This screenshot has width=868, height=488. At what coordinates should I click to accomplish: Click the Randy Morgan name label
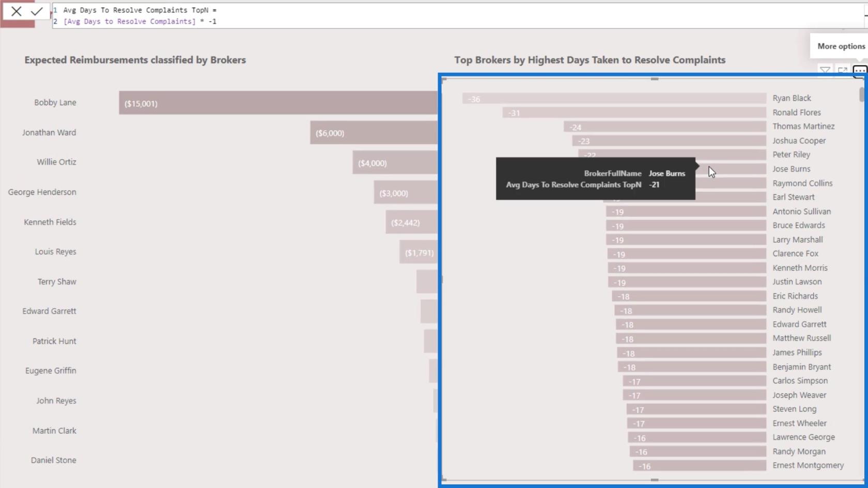pos(799,452)
